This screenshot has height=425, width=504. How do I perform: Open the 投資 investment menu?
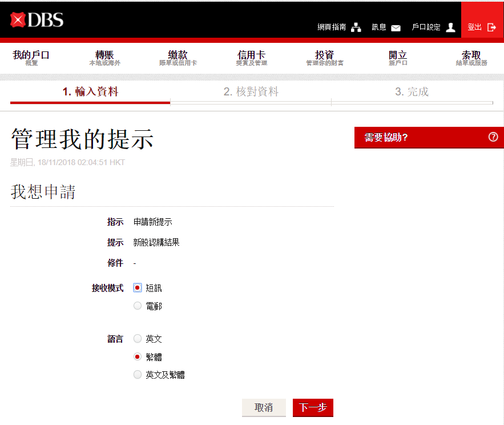[x=324, y=58]
